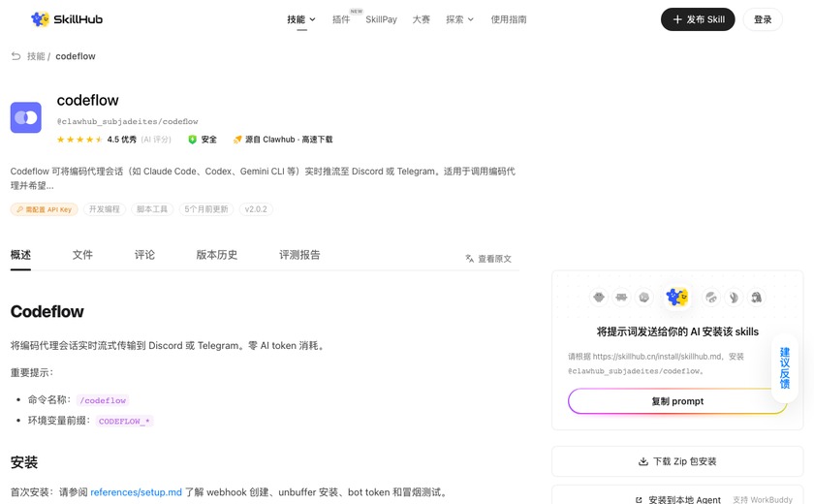This screenshot has width=814, height=504.
Task: Open the 插件 navigation item
Action: click(341, 19)
